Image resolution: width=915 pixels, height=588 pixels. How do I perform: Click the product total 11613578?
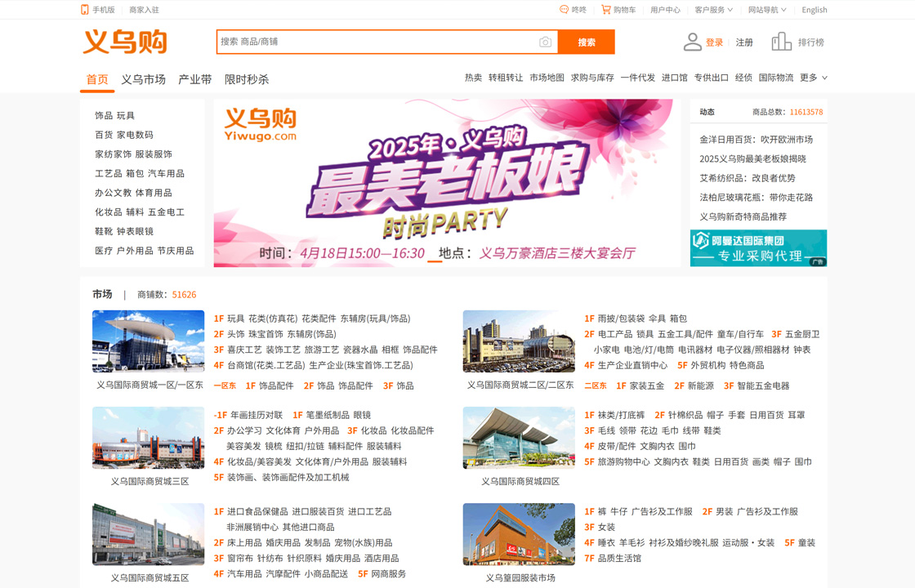pyautogui.click(x=806, y=112)
